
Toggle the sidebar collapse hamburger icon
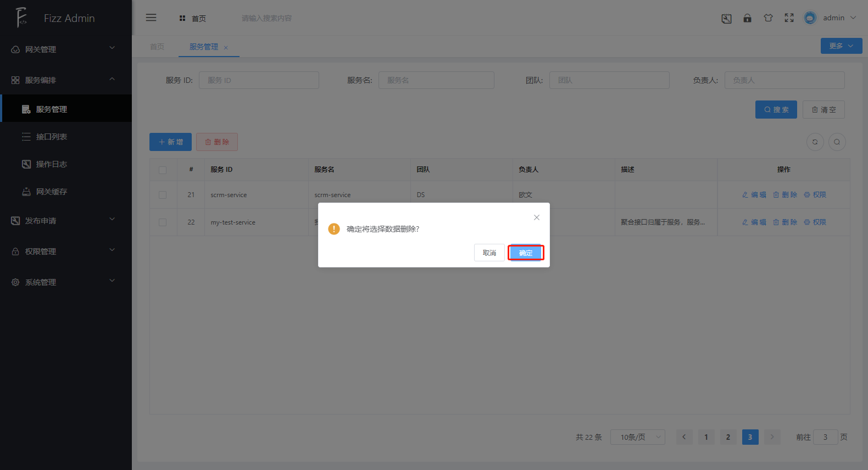[x=151, y=18]
